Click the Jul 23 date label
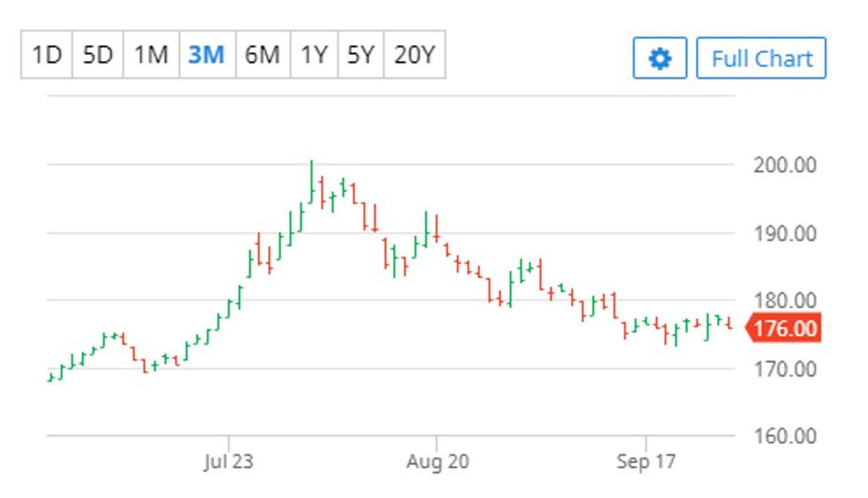This screenshot has height=498, width=868. pos(229,462)
